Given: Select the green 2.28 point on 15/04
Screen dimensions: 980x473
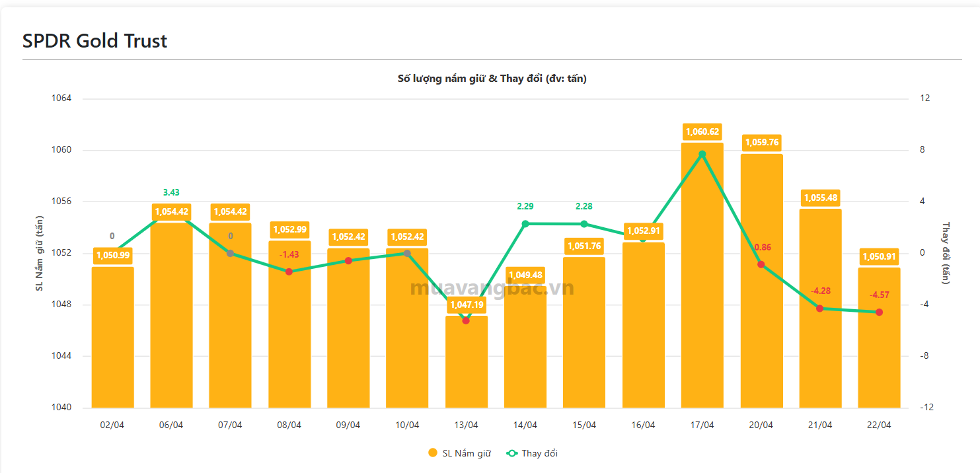Looking at the screenshot, I should point(584,224).
